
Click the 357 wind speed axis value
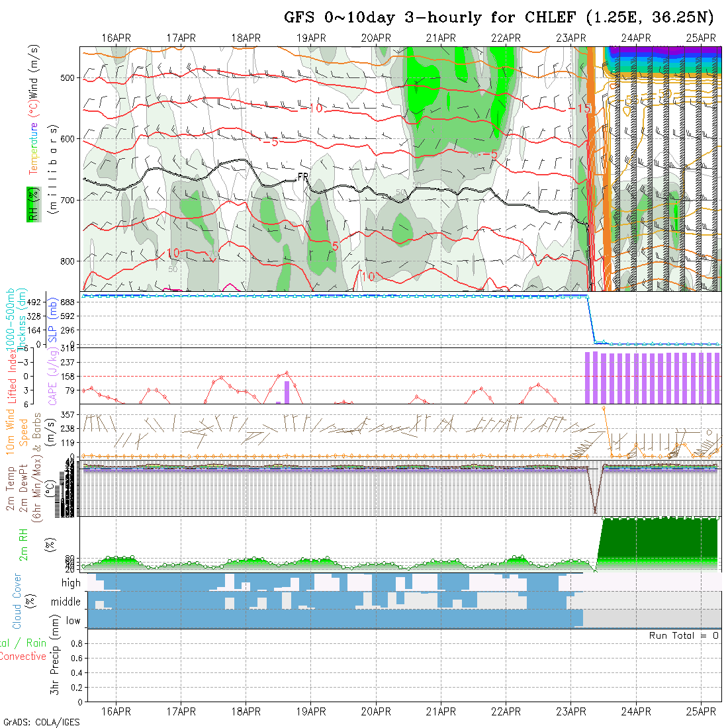click(68, 414)
